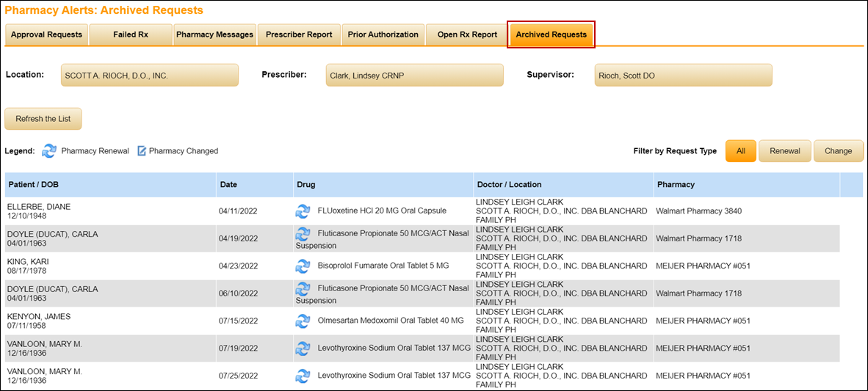Click renewal icon for Olmesartan Medoxomil row

coord(303,321)
